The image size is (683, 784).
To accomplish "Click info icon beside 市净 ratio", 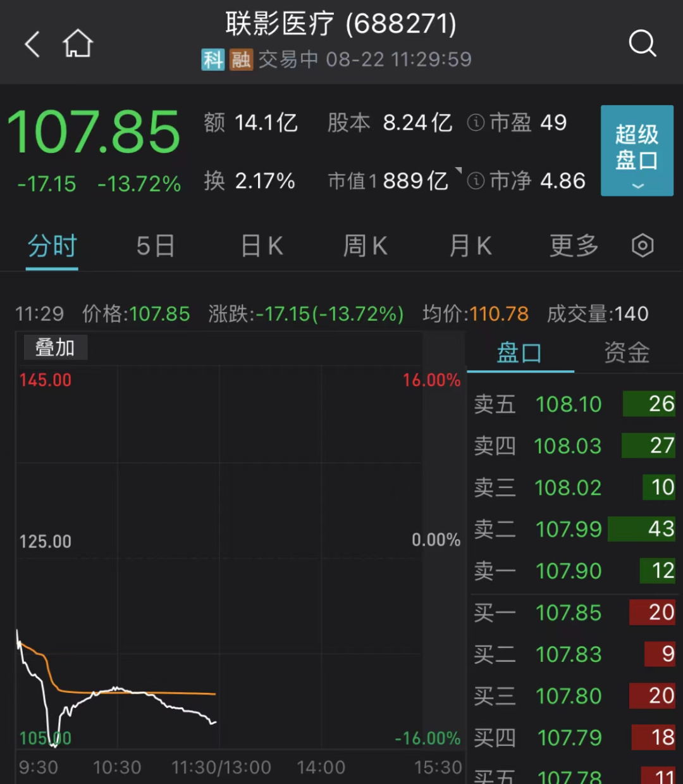I will click(x=476, y=182).
